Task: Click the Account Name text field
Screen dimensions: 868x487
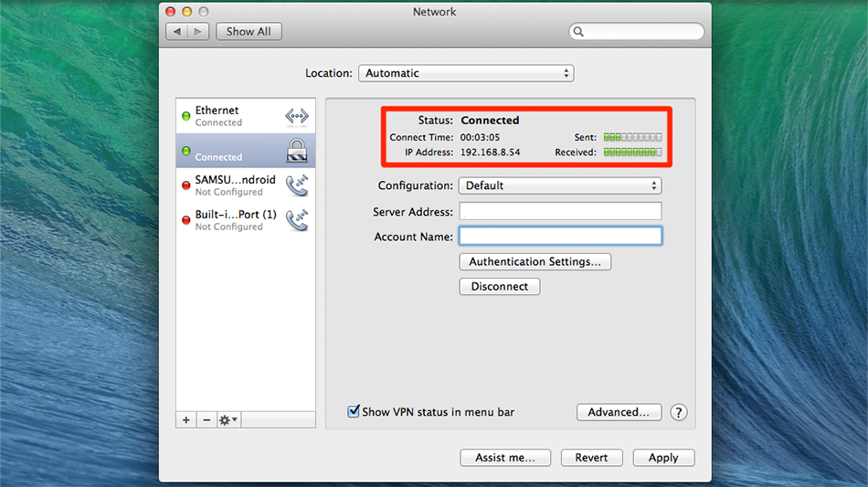Action: [559, 237]
